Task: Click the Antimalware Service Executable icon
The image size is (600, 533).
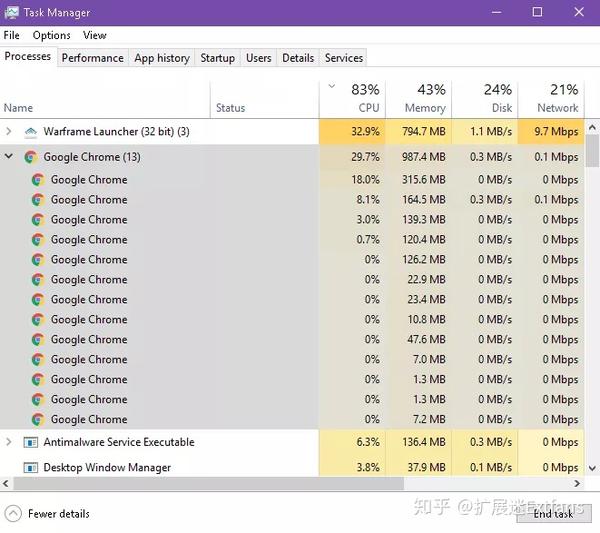Action: (x=31, y=442)
